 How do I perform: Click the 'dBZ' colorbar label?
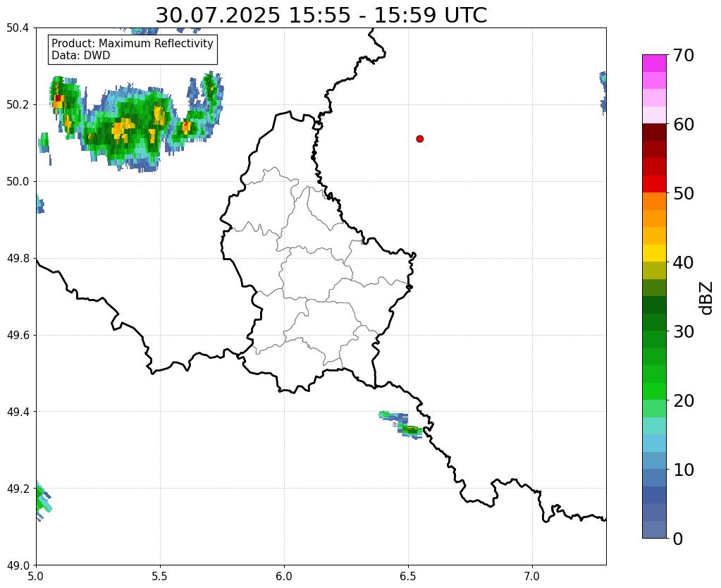tap(707, 298)
